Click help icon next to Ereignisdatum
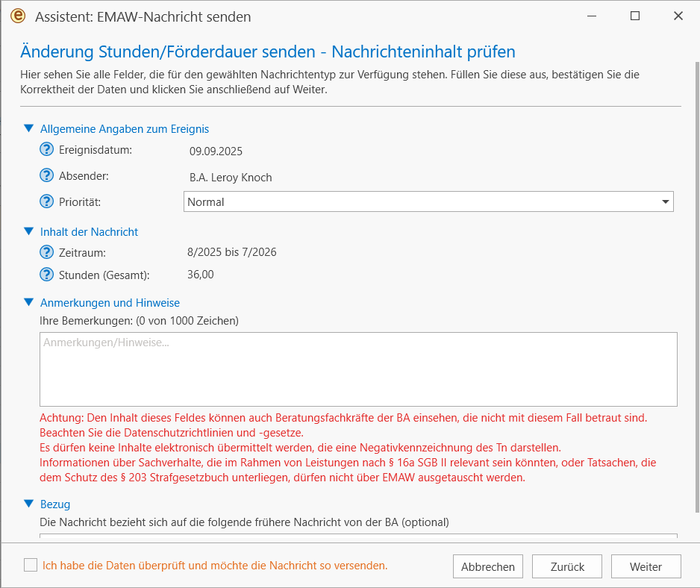The height and width of the screenshot is (588, 700). pyautogui.click(x=46, y=149)
